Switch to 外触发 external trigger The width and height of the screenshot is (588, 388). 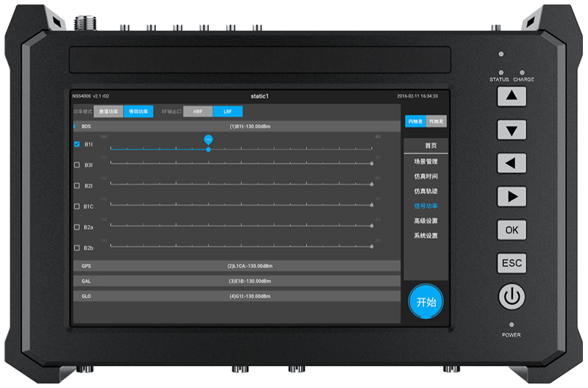437,121
